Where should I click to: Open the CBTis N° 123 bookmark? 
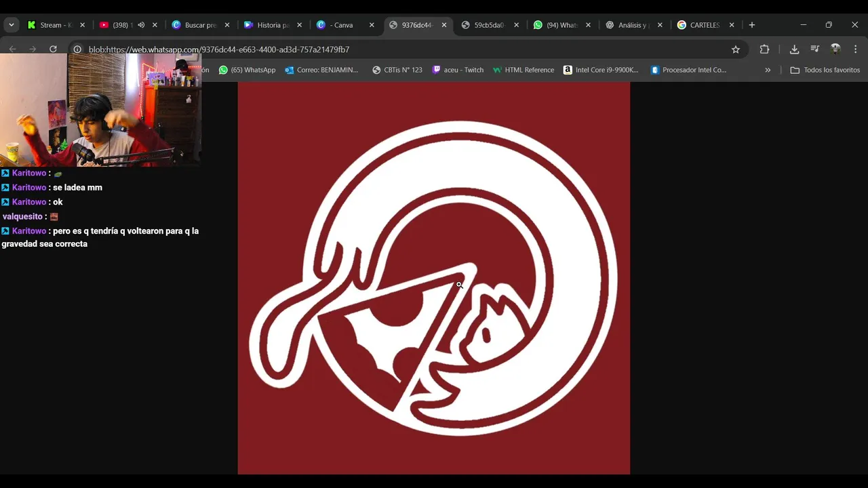(397, 70)
